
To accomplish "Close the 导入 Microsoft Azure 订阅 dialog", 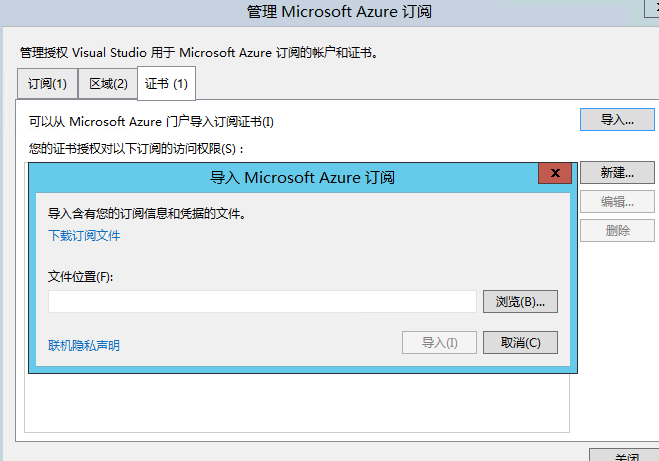I will click(555, 173).
